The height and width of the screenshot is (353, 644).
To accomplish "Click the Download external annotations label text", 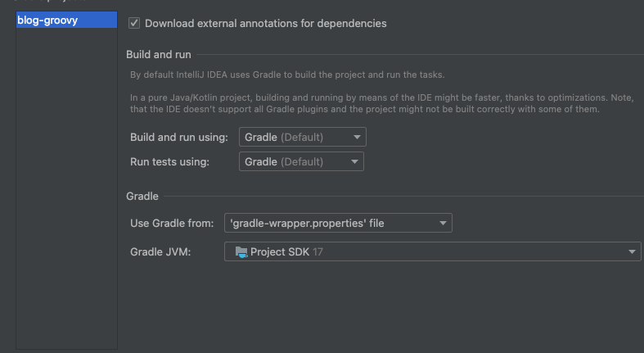I will (x=266, y=24).
